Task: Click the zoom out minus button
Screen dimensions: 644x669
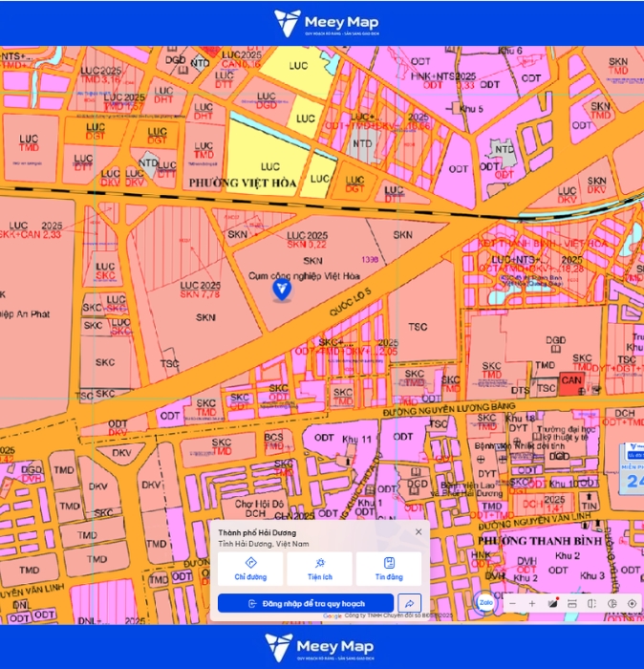Action: click(513, 604)
